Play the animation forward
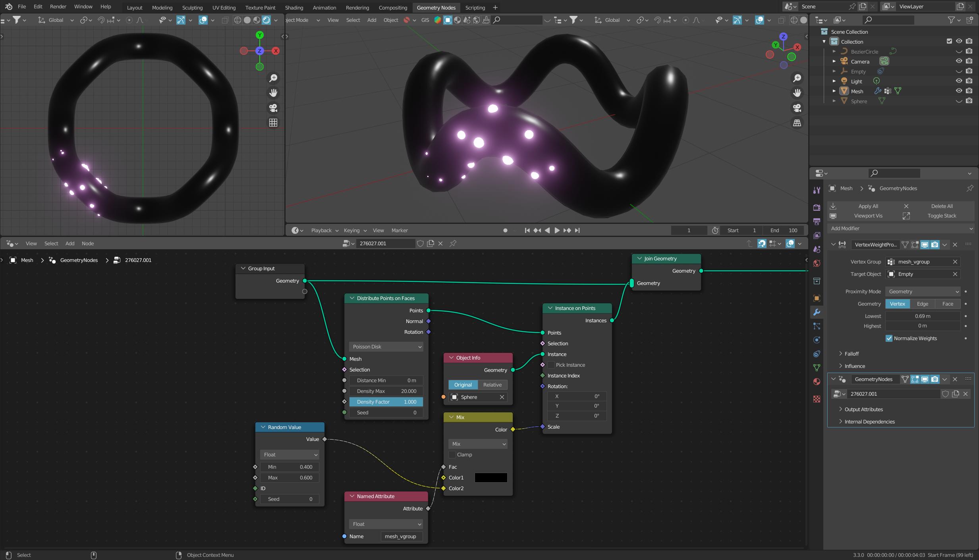The height and width of the screenshot is (560, 979). (557, 230)
